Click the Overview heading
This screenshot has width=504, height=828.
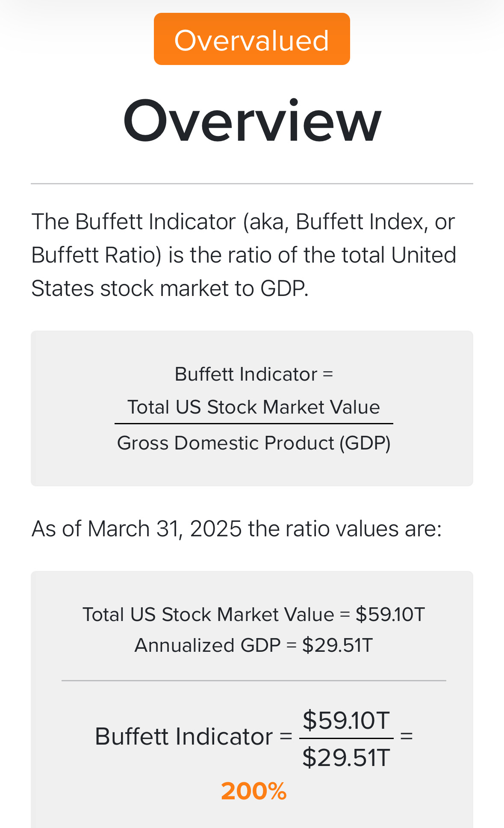[x=252, y=121]
